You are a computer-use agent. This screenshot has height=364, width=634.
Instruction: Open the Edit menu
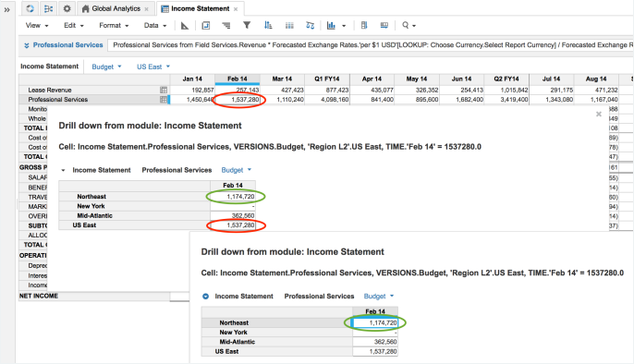click(74, 26)
